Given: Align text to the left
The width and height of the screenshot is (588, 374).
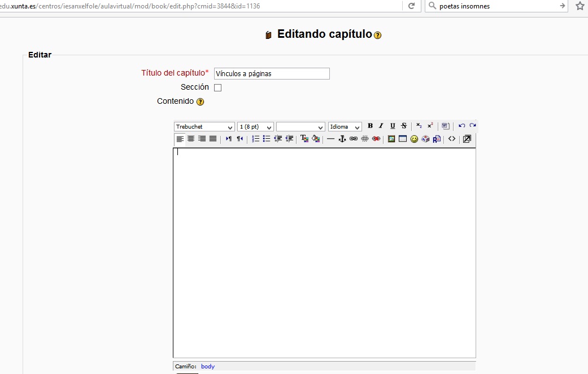Looking at the screenshot, I should (x=180, y=139).
